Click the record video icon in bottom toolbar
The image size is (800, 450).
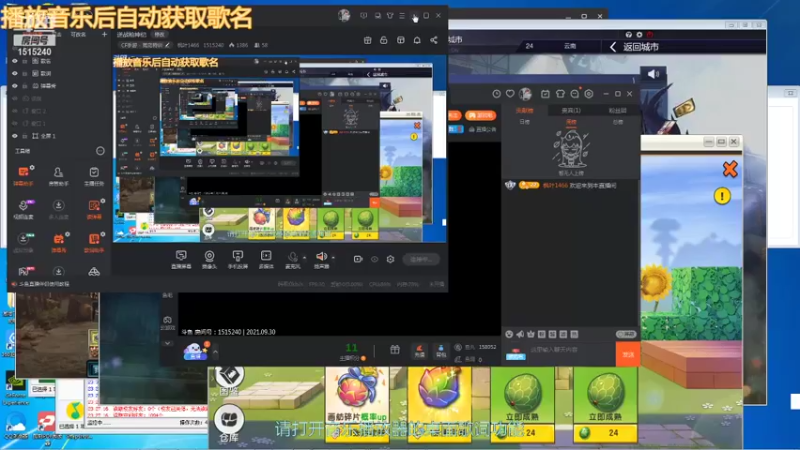(358, 259)
